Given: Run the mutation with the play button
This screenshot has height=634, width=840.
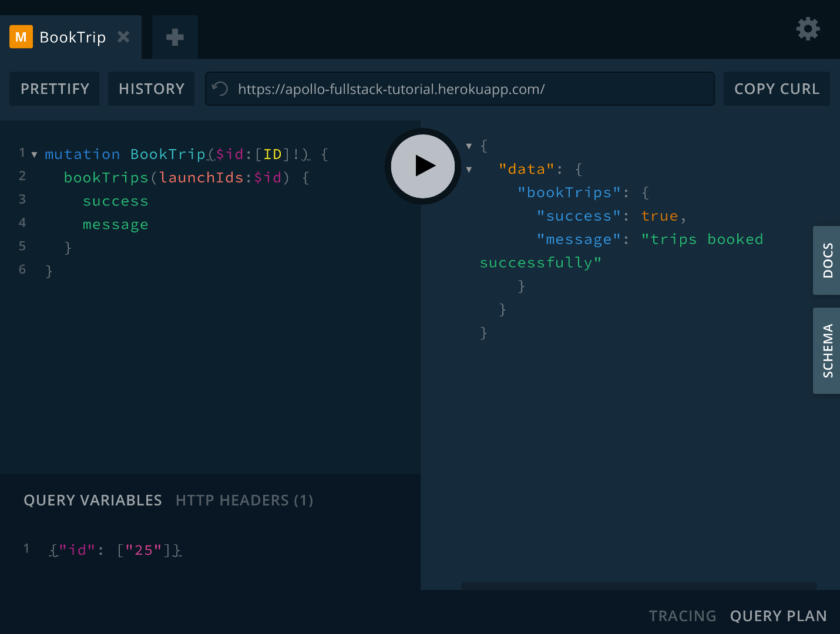Looking at the screenshot, I should click(x=423, y=166).
